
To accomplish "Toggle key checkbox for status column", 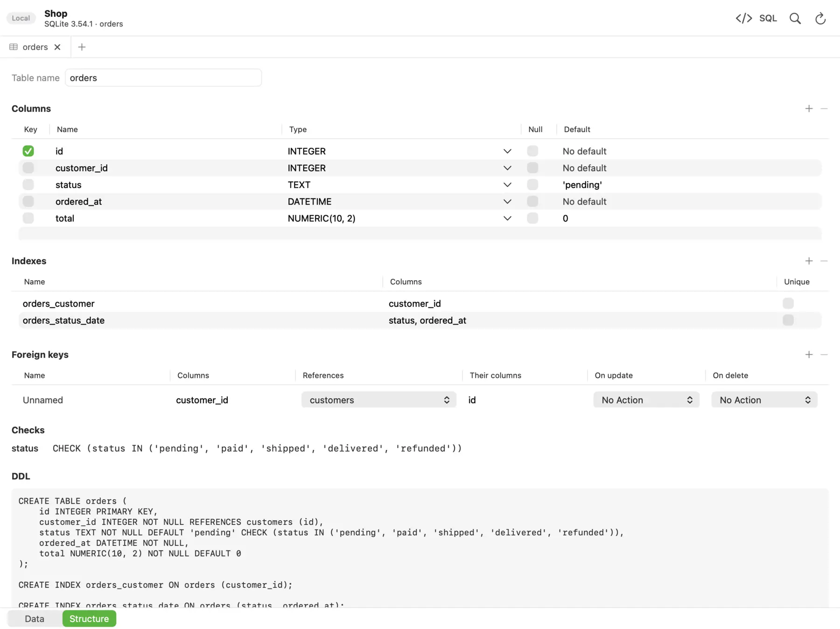I will [x=28, y=184].
